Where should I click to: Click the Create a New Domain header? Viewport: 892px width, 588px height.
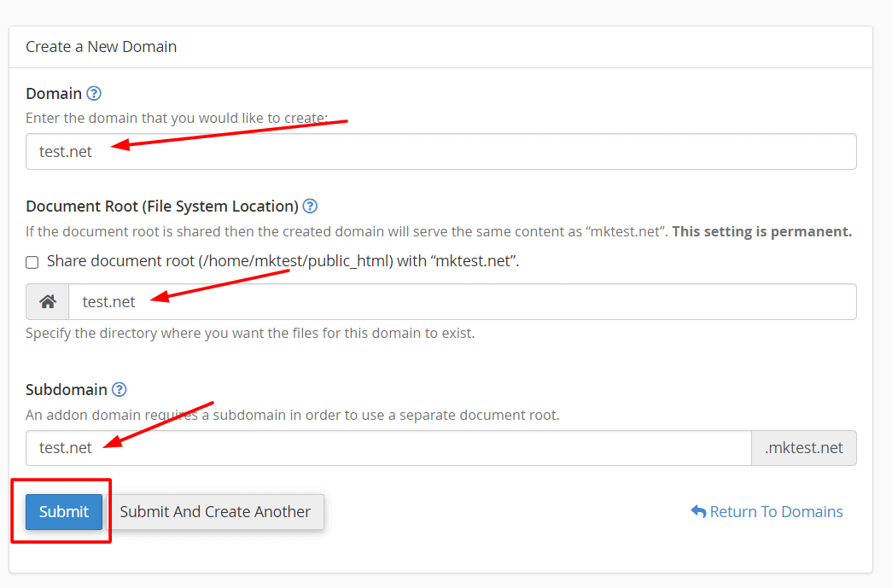tap(101, 46)
